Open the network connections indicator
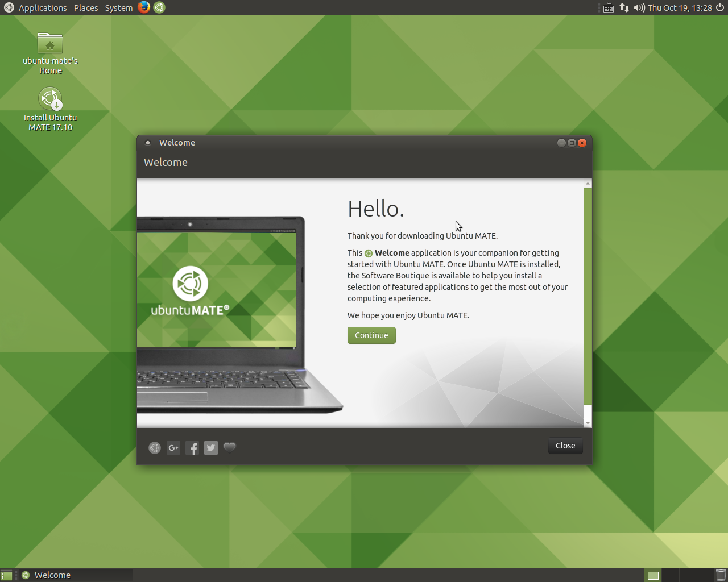 [624, 8]
